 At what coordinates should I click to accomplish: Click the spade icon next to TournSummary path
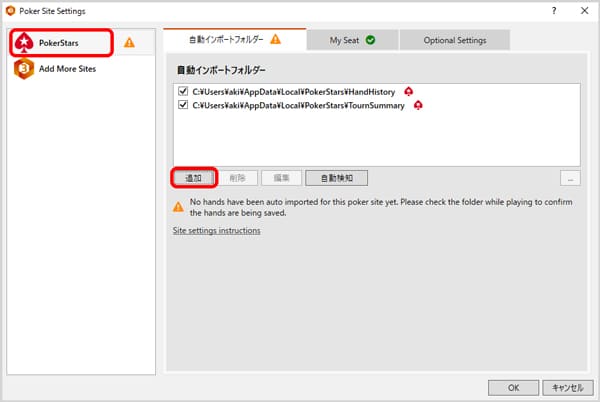coord(418,105)
